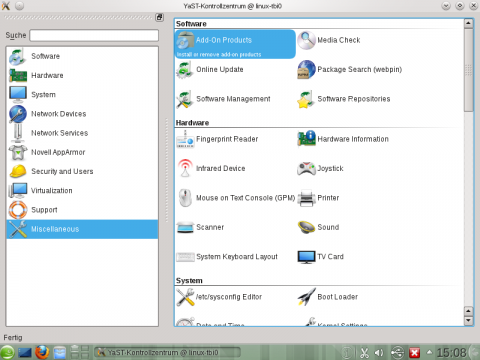480x360 pixels.
Task: Click the scroll down arrow at bottom
Action: 468,321
